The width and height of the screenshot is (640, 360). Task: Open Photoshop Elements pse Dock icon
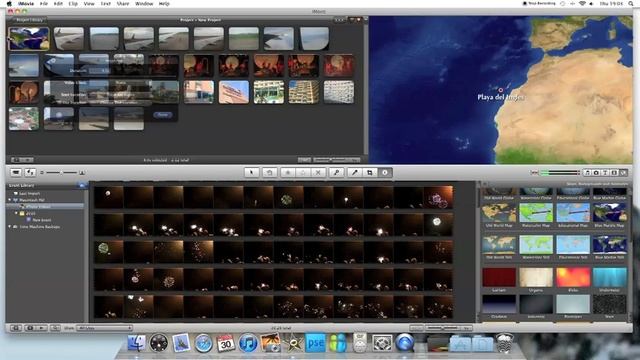click(315, 343)
